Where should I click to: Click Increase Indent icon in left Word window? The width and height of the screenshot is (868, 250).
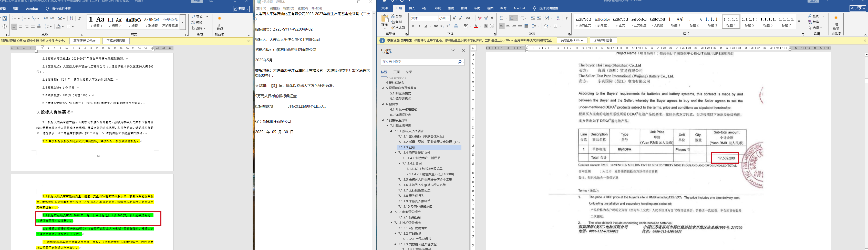[x=52, y=18]
